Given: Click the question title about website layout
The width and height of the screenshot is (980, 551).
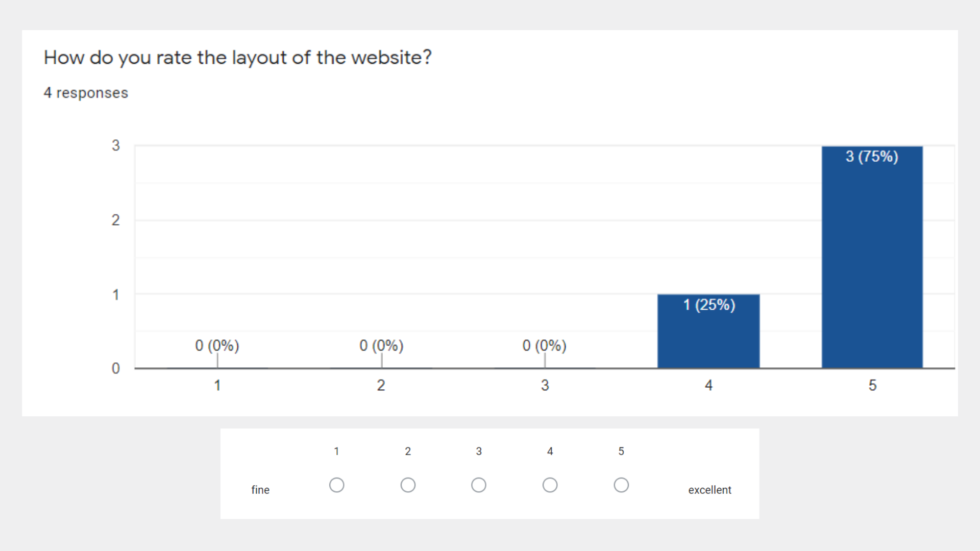Looking at the screenshot, I should (x=237, y=58).
